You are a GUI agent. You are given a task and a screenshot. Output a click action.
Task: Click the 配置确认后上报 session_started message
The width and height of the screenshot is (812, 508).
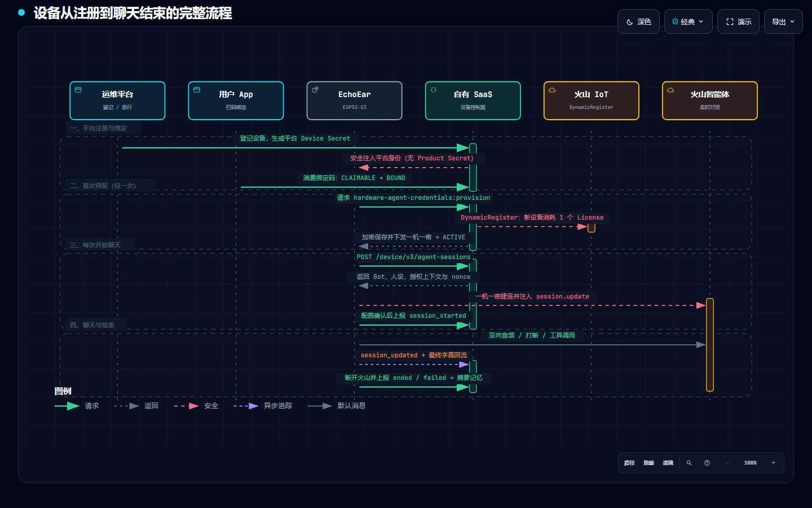tap(413, 316)
